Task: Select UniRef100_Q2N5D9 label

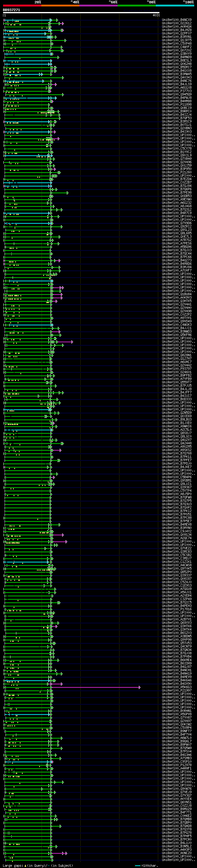Action: click(177, 413)
